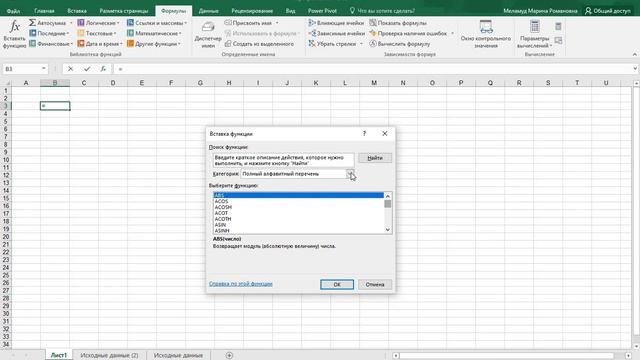Open More Functions menu

(153, 44)
